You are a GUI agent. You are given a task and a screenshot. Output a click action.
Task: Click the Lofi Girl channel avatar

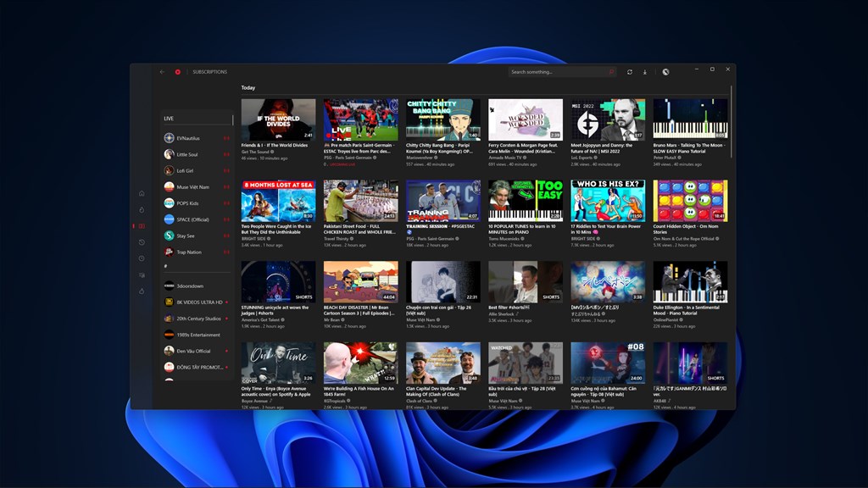(169, 170)
